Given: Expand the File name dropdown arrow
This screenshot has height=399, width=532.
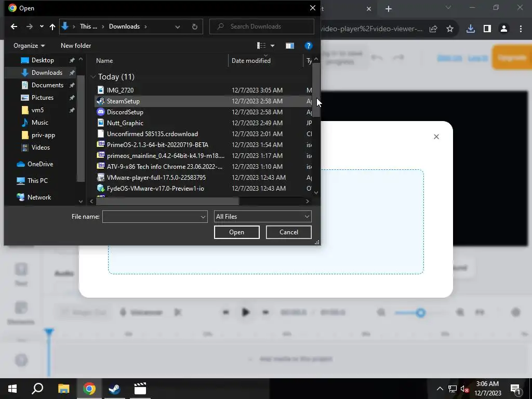Looking at the screenshot, I should coord(203,217).
